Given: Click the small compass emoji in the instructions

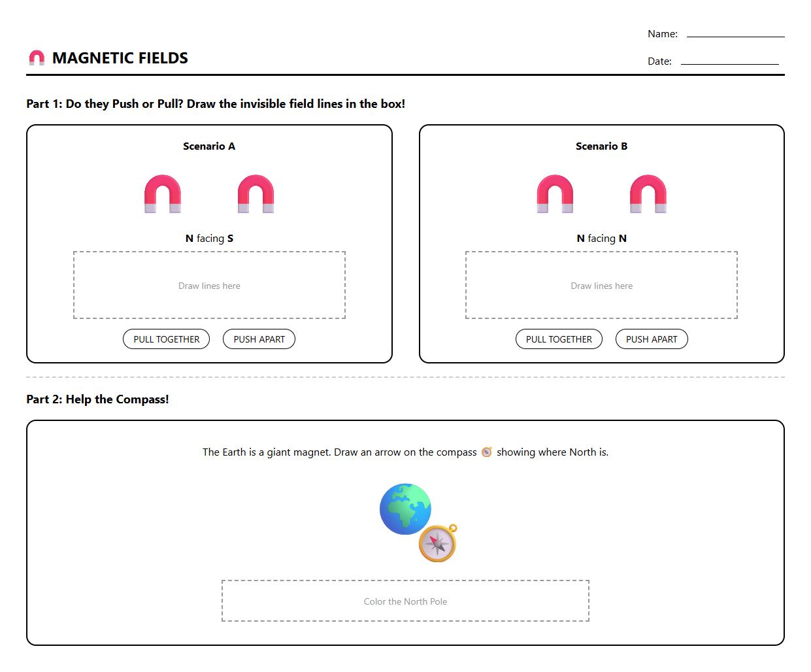Looking at the screenshot, I should click(x=487, y=452).
